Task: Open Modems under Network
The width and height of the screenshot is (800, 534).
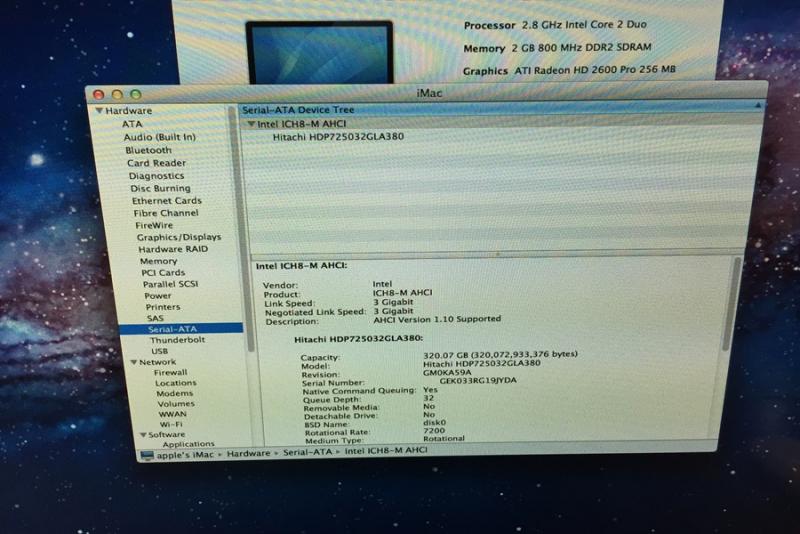Action: [174, 393]
